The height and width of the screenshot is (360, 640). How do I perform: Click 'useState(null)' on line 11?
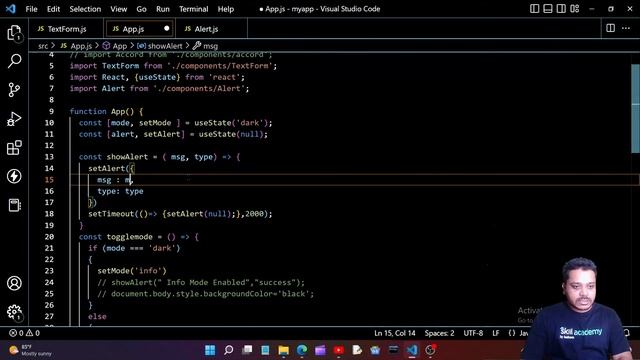coord(231,134)
